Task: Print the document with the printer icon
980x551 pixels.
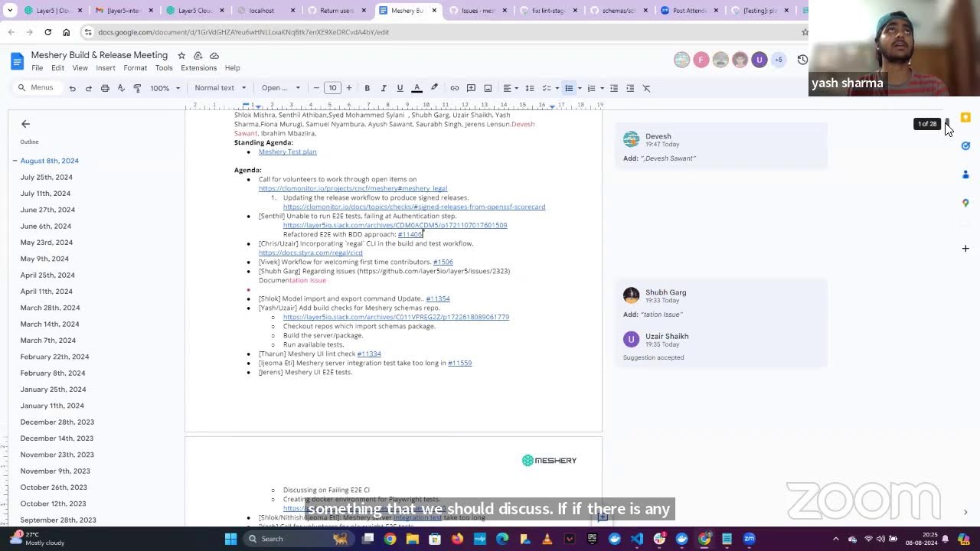Action: click(105, 88)
